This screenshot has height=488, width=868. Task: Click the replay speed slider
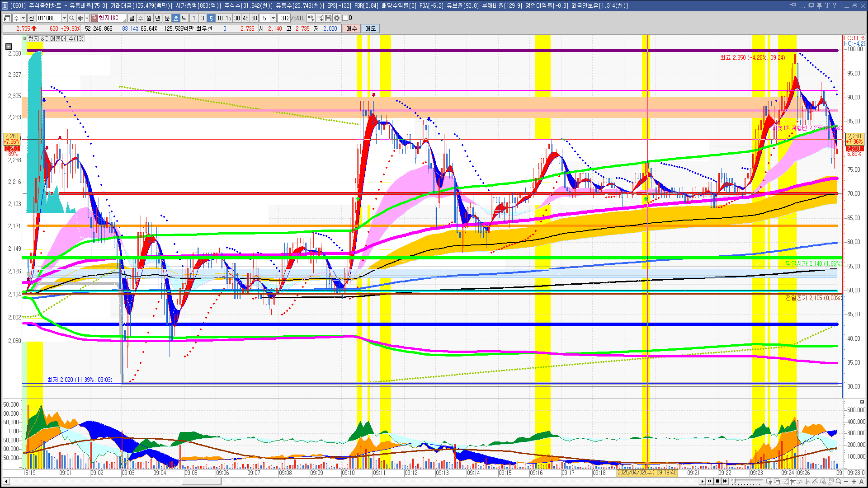click(x=747, y=481)
